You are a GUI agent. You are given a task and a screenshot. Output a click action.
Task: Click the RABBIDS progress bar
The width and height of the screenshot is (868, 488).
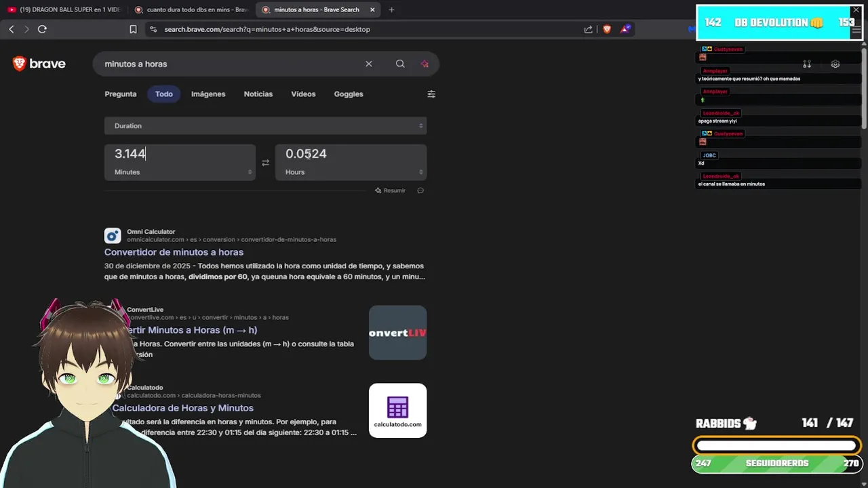pyautogui.click(x=776, y=445)
